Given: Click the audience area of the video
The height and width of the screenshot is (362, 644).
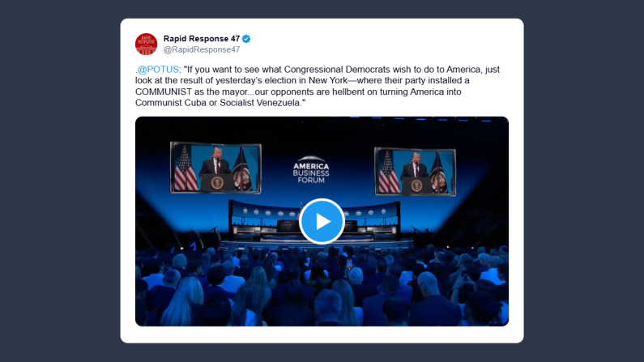Looking at the screenshot, I should coord(322,287).
